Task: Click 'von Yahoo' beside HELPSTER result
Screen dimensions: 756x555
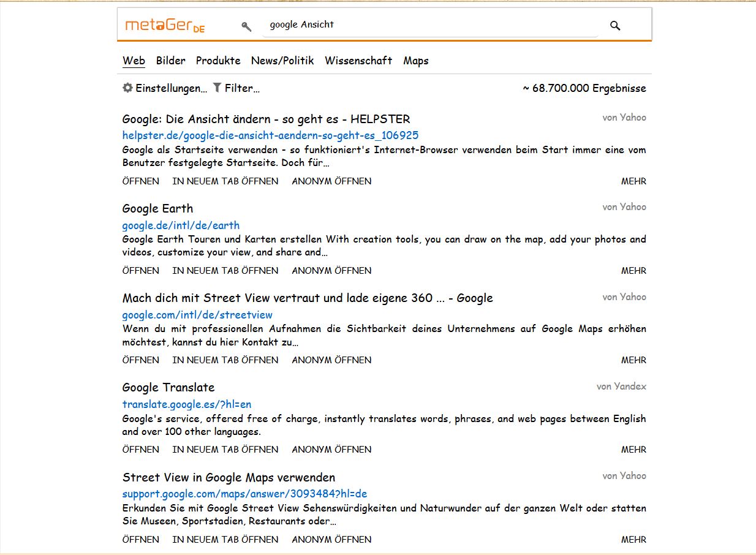Action: [x=624, y=118]
